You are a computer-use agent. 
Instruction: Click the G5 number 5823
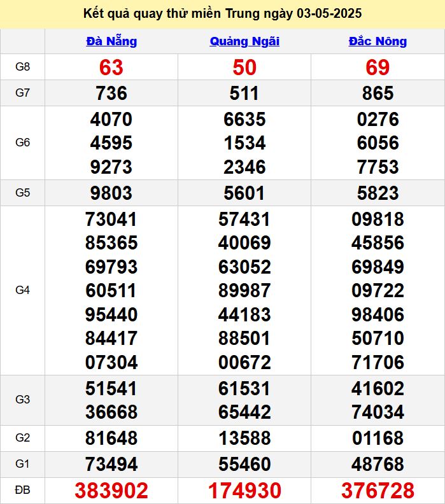[378, 193]
